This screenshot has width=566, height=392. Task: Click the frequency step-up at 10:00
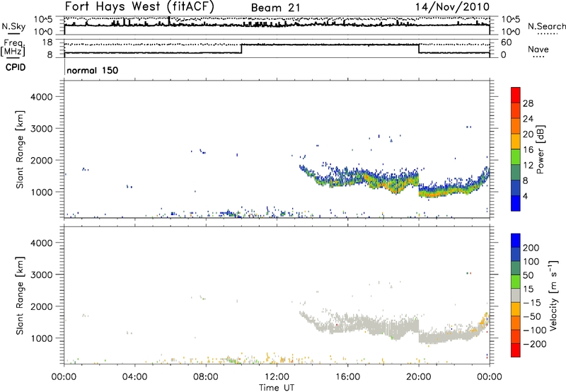tap(241, 49)
